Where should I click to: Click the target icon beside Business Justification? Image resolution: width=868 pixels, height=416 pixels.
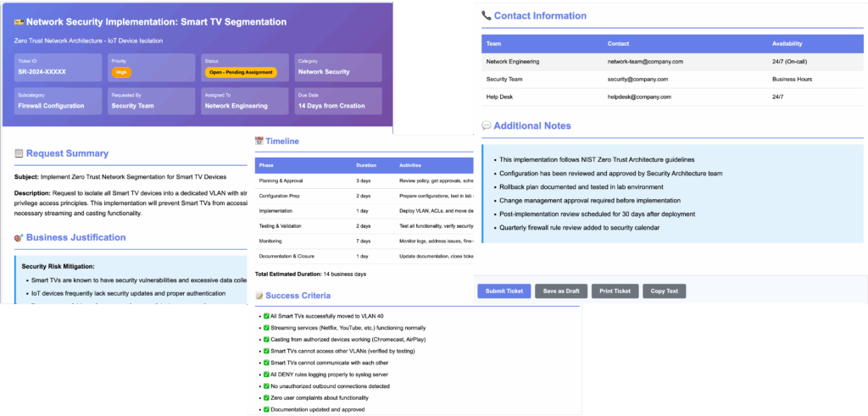pyautogui.click(x=19, y=237)
